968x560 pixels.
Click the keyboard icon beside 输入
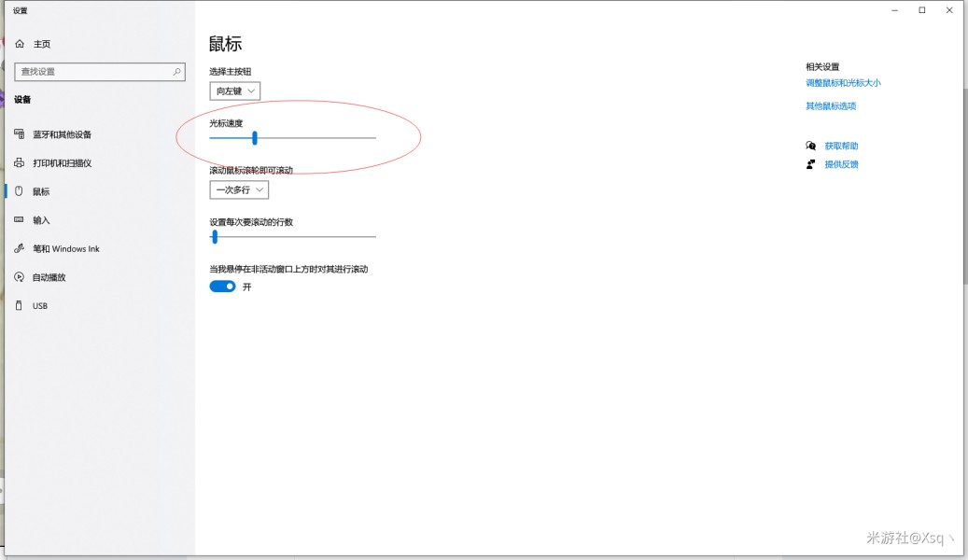20,220
